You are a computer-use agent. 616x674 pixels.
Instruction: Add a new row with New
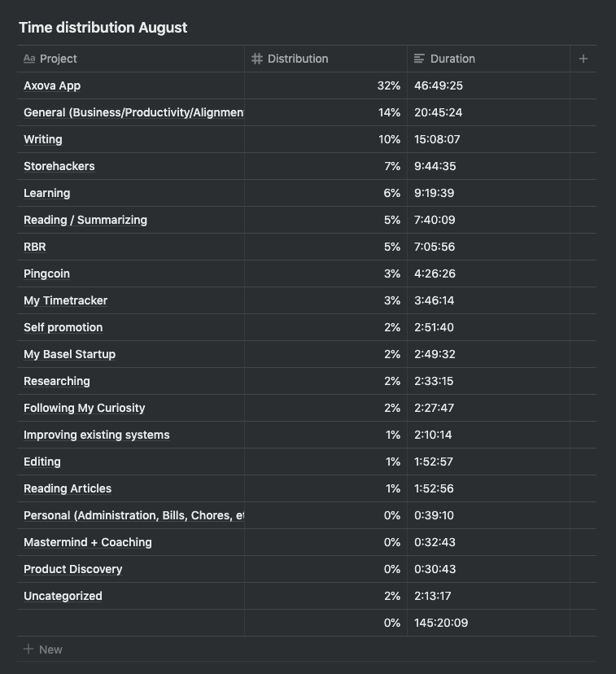pyautogui.click(x=50, y=650)
